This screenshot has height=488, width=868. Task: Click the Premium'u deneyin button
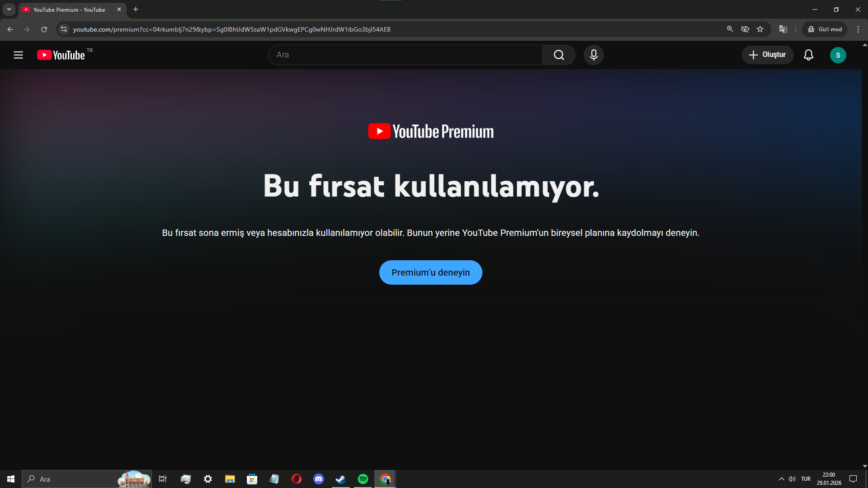tap(430, 272)
